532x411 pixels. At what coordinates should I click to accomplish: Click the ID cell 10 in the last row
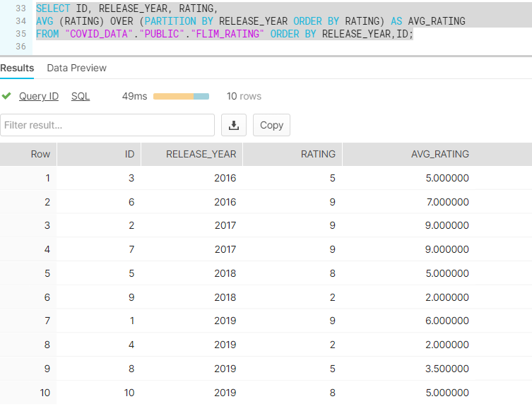tap(129, 393)
